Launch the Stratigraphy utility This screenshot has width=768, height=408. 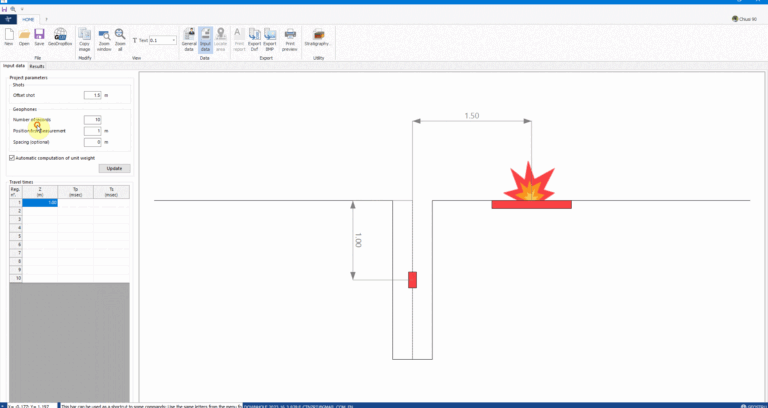coord(319,37)
